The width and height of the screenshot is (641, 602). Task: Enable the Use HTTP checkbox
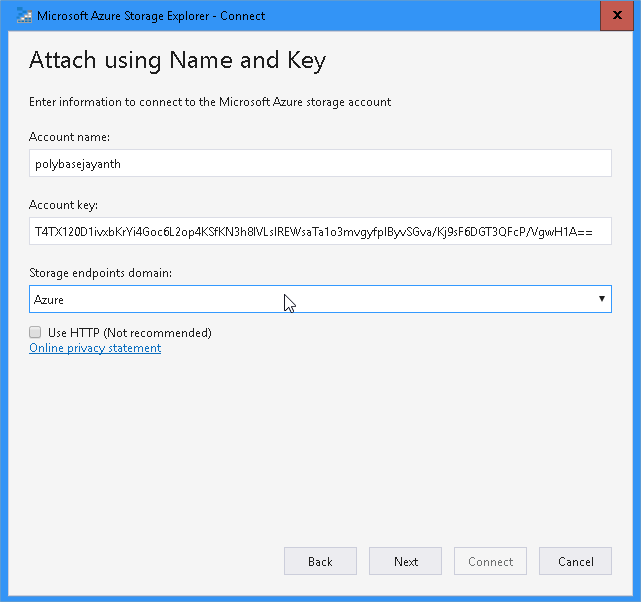[x=35, y=332]
